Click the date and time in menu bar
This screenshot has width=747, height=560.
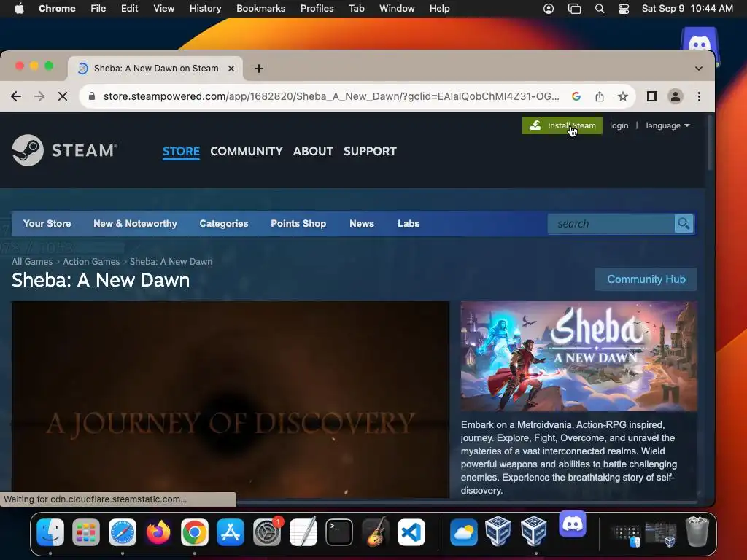point(687,9)
